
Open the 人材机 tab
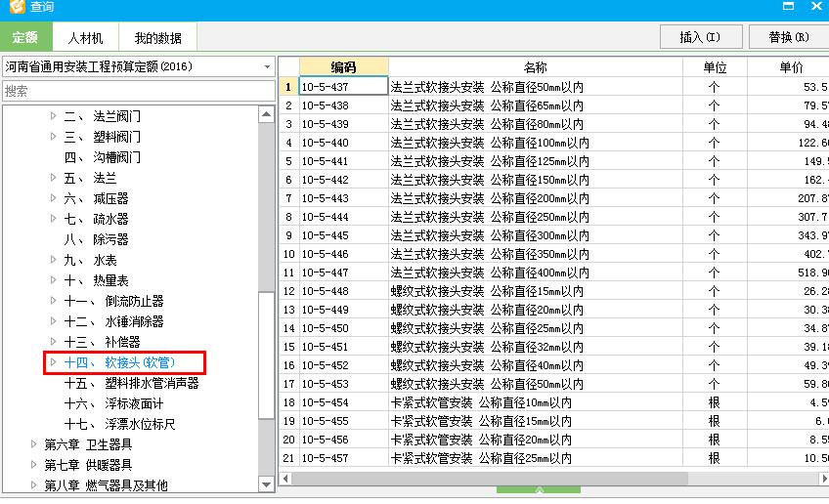[x=86, y=37]
